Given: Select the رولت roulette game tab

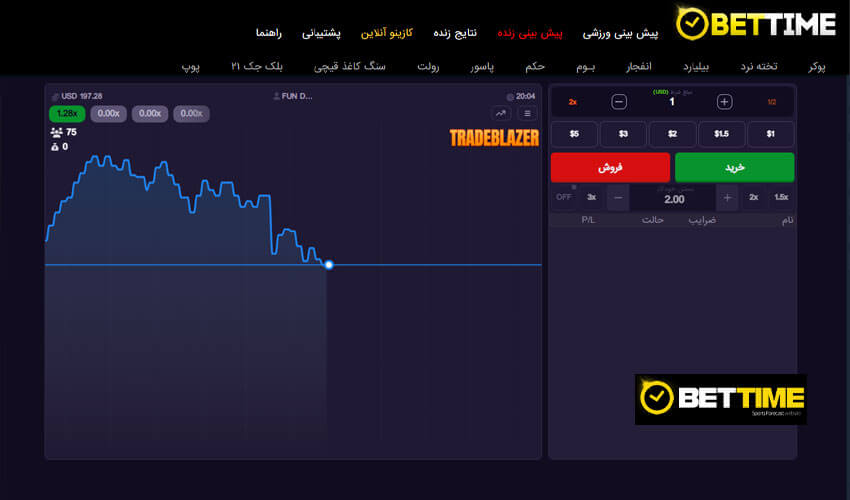Looking at the screenshot, I should [x=428, y=66].
